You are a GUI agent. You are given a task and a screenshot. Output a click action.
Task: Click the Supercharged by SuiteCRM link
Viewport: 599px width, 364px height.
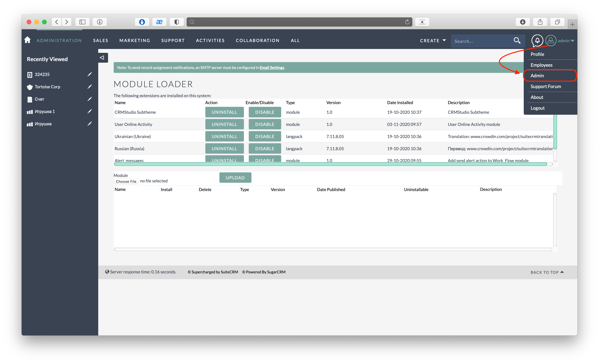pos(213,272)
